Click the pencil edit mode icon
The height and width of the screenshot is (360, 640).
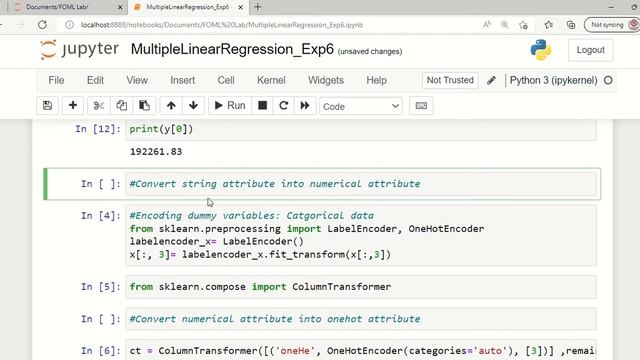(491, 80)
